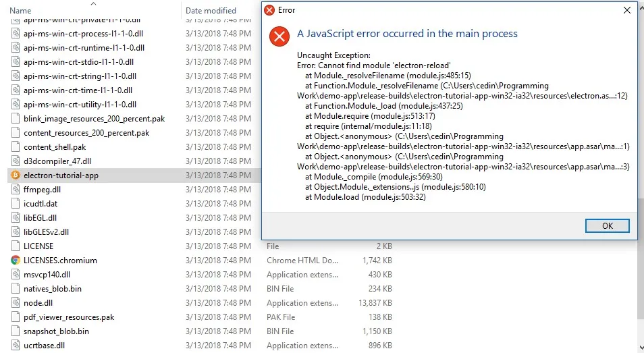Select file name api-ms-win-crt-process-l1-1-0.dll
644x353 pixels.
tap(84, 34)
